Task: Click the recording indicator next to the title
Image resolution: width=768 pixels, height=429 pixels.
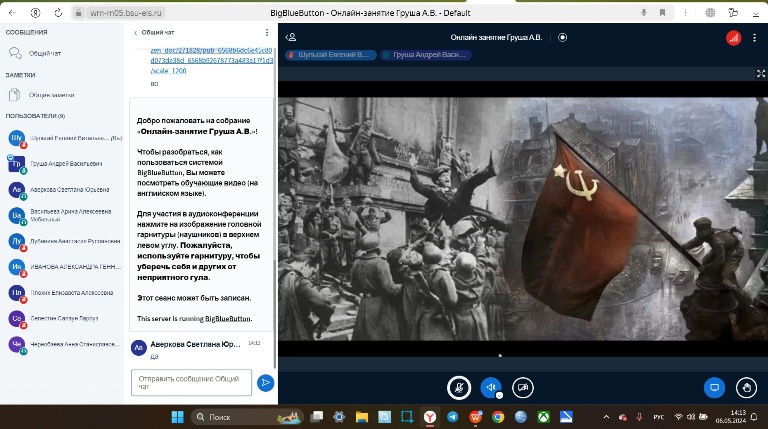Action: pyautogui.click(x=562, y=37)
